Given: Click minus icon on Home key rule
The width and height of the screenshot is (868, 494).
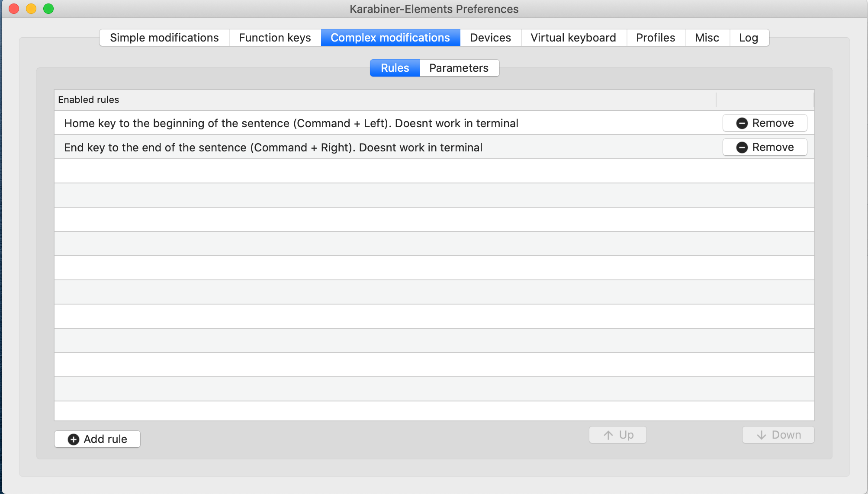Looking at the screenshot, I should tap(742, 123).
